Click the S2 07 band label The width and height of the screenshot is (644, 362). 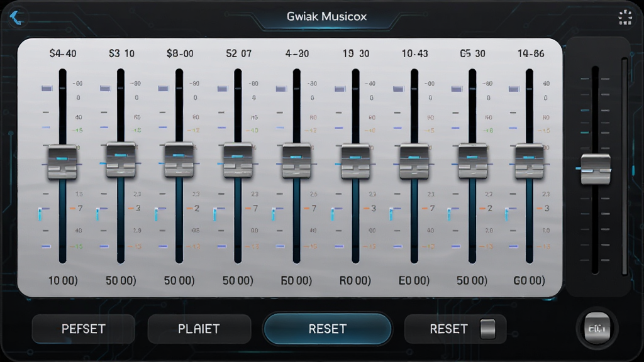tap(238, 54)
